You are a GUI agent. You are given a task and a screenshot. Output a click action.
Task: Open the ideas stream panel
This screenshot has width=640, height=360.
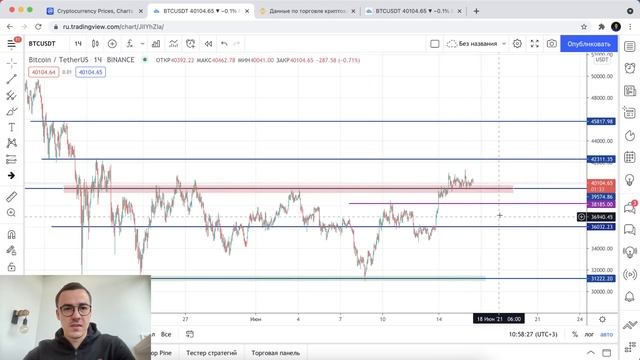pyautogui.click(x=629, y=252)
